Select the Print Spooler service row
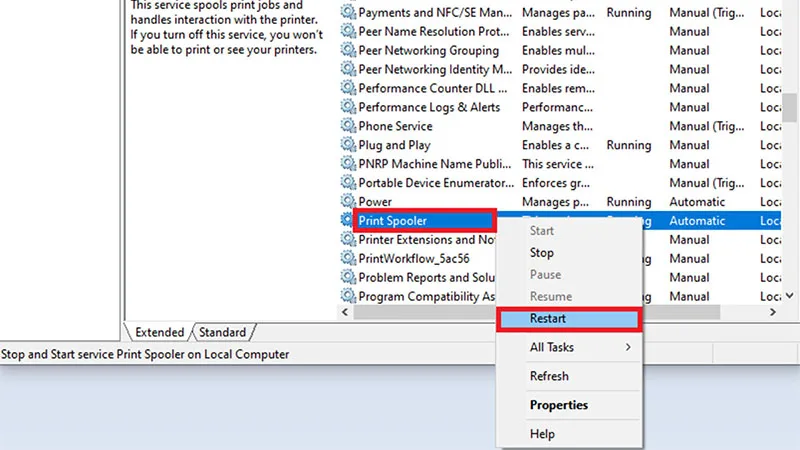 pos(561,220)
